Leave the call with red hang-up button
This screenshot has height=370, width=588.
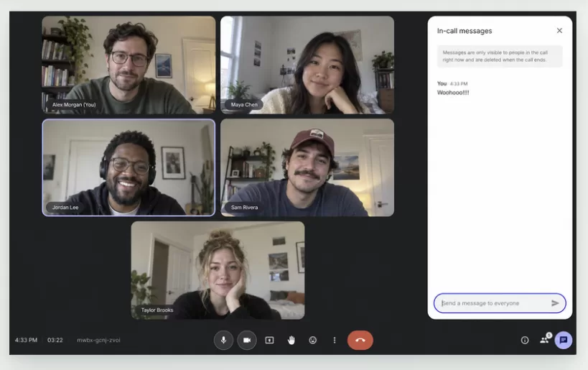click(360, 340)
